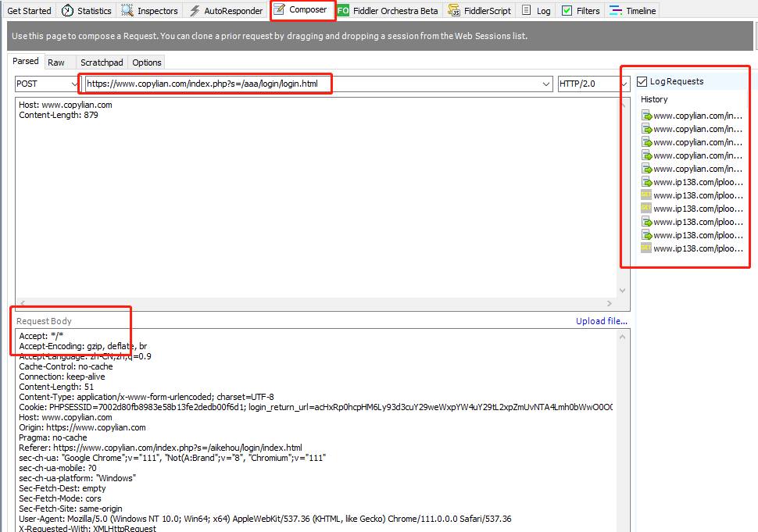Click the 'Sec-Fetch-Dest: empty' line
The height and width of the screenshot is (532, 758).
point(63,488)
